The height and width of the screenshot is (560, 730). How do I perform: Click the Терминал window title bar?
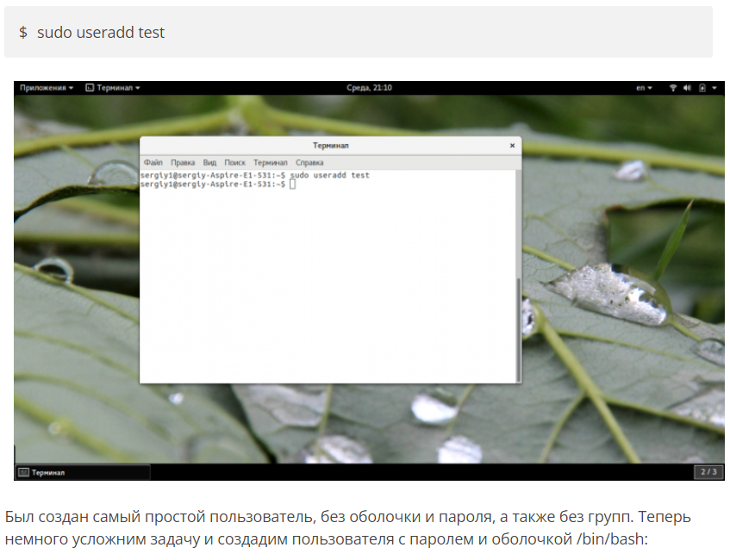point(331,146)
